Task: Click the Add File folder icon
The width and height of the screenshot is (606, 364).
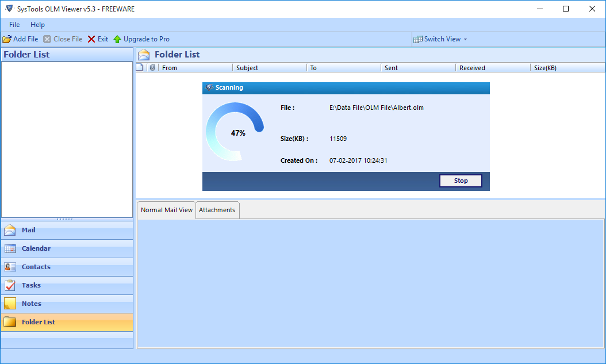Action: [x=7, y=39]
